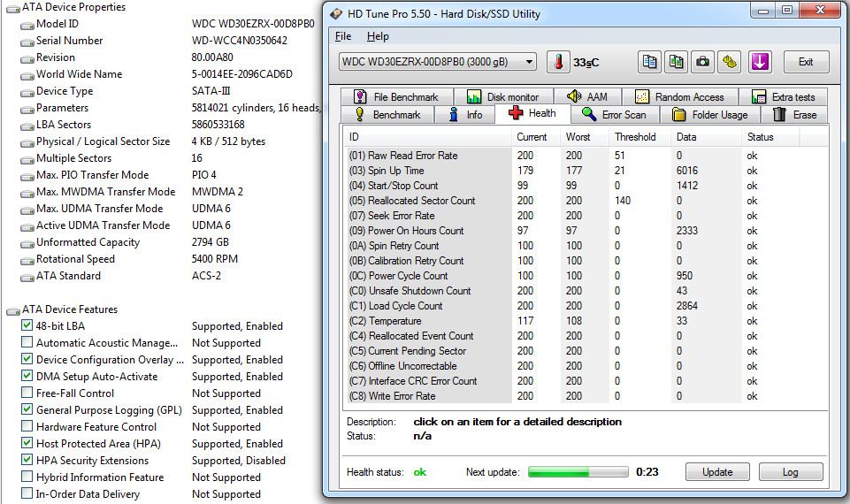Toggle the Automatic Acoustic Management checkbox

(27, 342)
